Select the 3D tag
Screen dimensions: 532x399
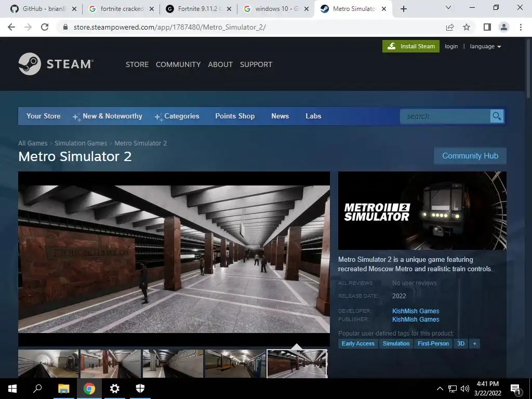point(461,344)
